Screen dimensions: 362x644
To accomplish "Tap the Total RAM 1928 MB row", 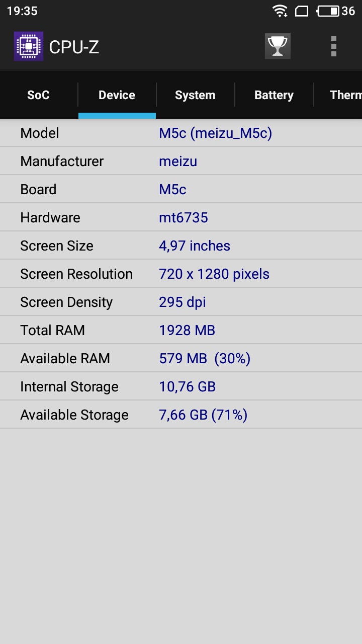I will [x=181, y=330].
